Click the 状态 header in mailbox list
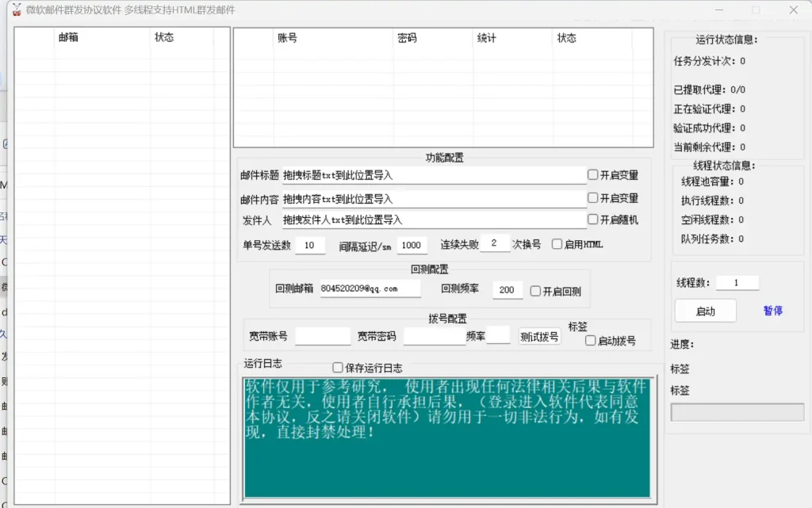 [x=182, y=37]
